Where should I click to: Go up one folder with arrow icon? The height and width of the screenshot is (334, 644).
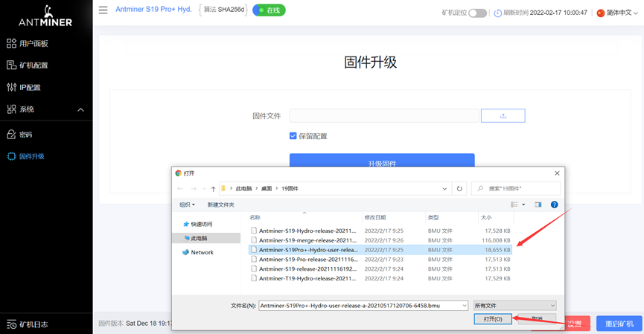coord(213,189)
